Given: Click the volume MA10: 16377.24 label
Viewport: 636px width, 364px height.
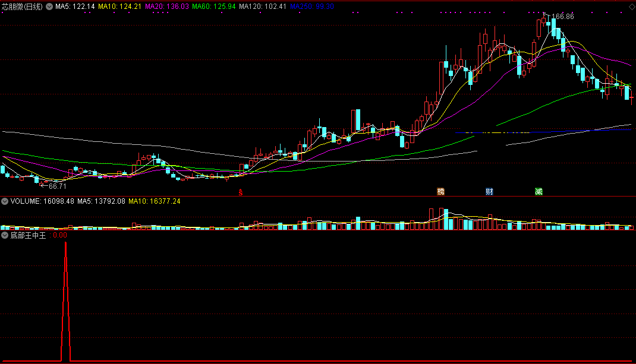Looking at the screenshot, I should click(x=154, y=201).
